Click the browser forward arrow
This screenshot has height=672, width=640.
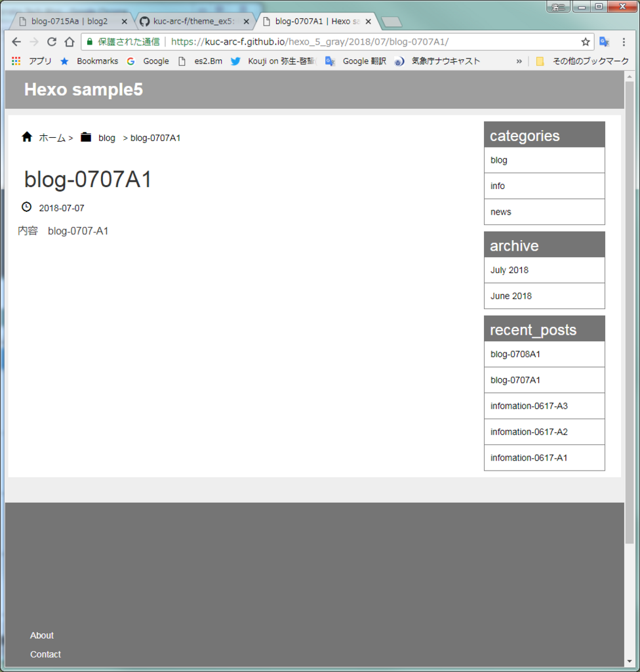[34, 41]
